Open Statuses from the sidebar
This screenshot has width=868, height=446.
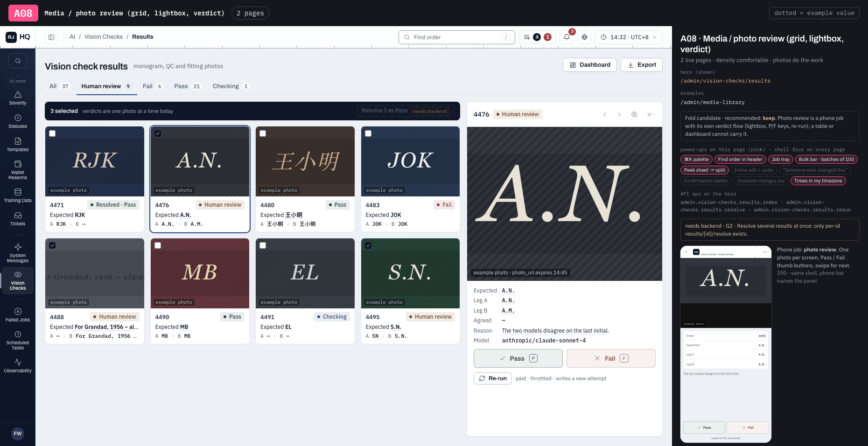coord(18,121)
